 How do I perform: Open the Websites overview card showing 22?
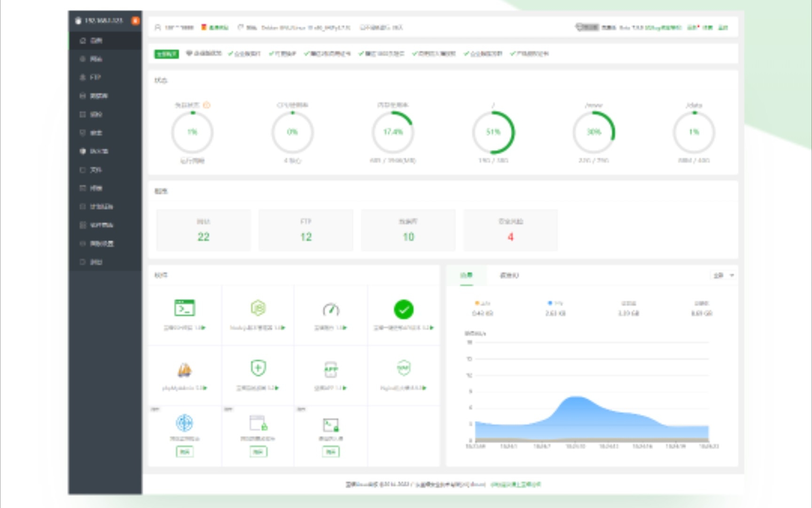pyautogui.click(x=203, y=230)
